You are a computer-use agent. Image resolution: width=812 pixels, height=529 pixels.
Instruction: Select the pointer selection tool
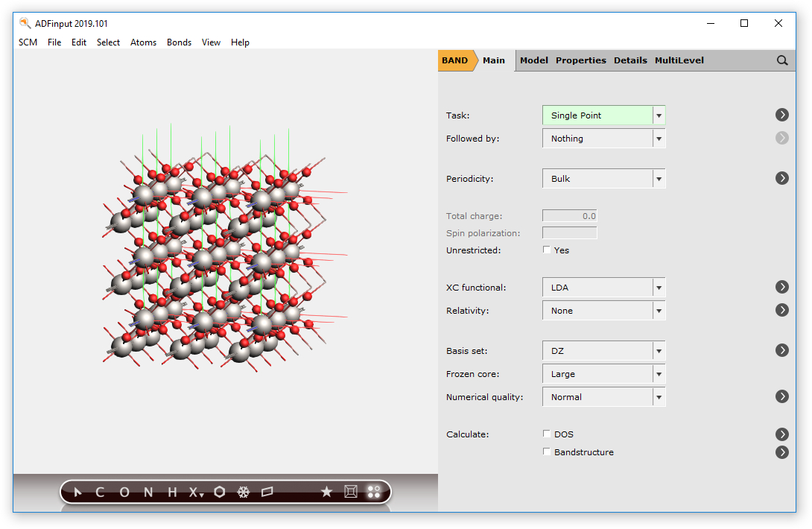tap(78, 492)
